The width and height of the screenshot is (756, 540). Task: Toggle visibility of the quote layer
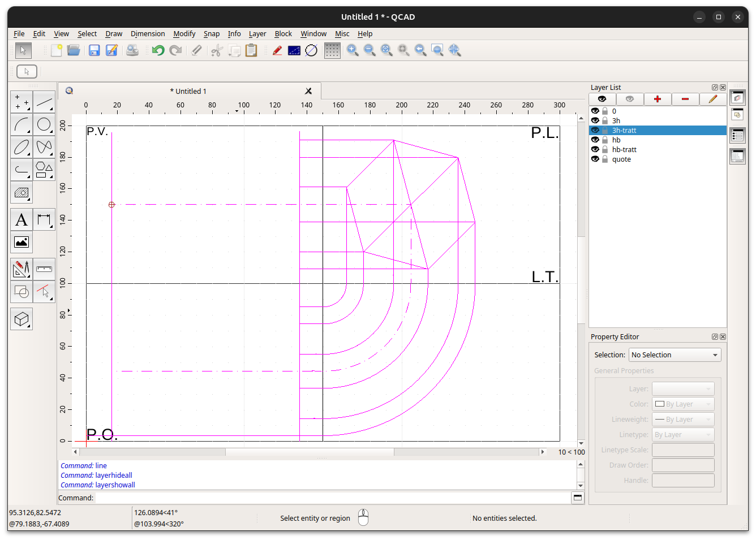[595, 159]
